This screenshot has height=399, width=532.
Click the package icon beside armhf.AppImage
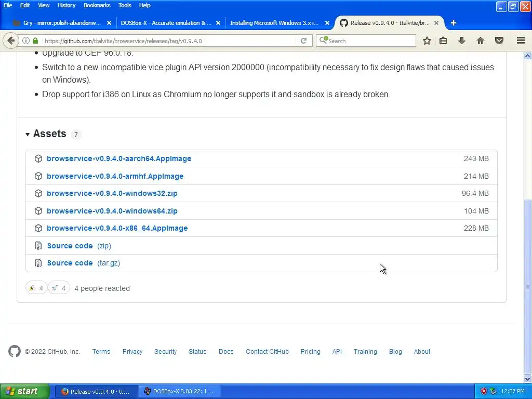38,176
